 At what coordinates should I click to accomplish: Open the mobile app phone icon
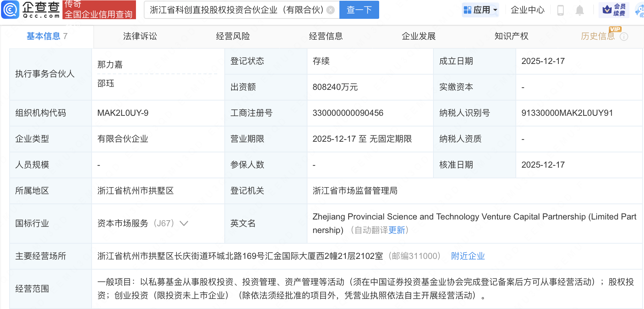tap(561, 10)
